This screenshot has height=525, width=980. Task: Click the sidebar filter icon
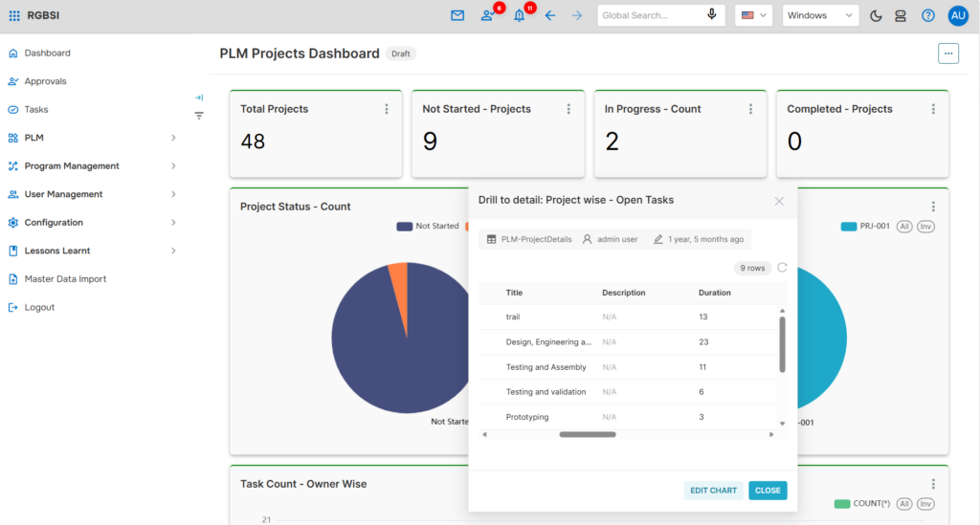199,116
